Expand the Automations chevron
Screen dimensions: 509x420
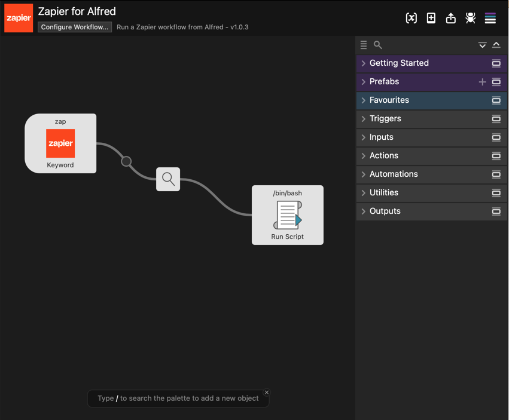[x=363, y=174]
